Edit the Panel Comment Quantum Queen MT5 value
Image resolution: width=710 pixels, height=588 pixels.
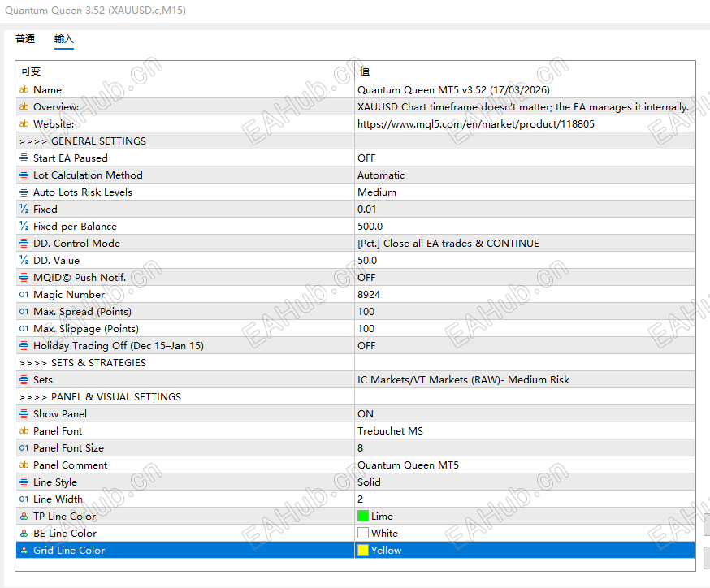tap(525, 465)
